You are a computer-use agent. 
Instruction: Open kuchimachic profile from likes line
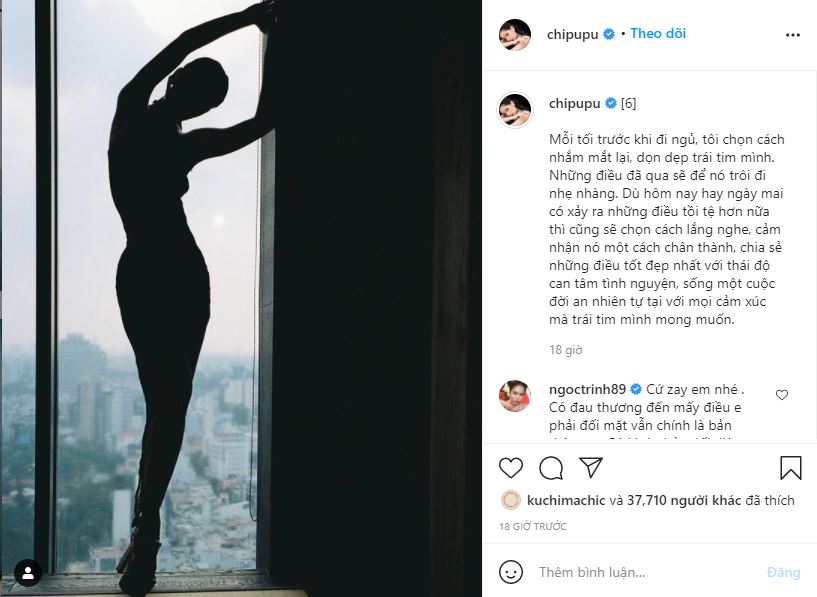566,501
